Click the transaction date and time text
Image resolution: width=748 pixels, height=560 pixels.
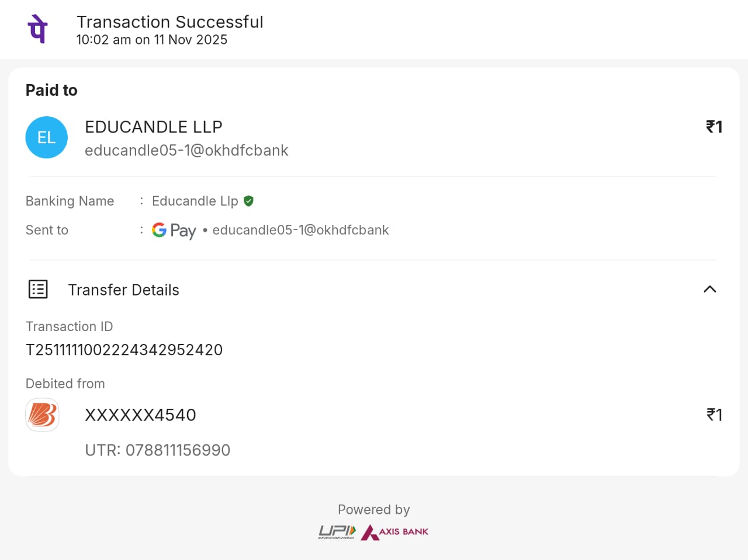(152, 40)
